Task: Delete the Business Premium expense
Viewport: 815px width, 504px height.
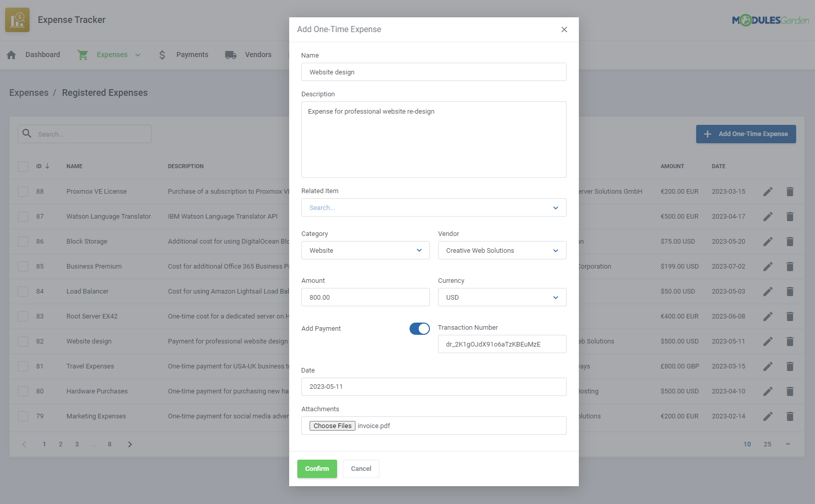Action: pyautogui.click(x=790, y=267)
